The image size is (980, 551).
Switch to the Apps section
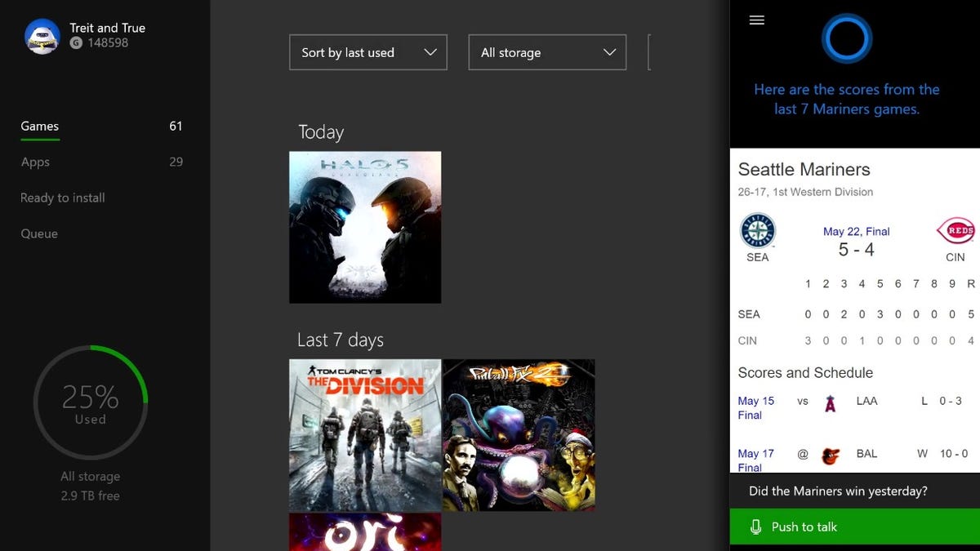pos(35,162)
